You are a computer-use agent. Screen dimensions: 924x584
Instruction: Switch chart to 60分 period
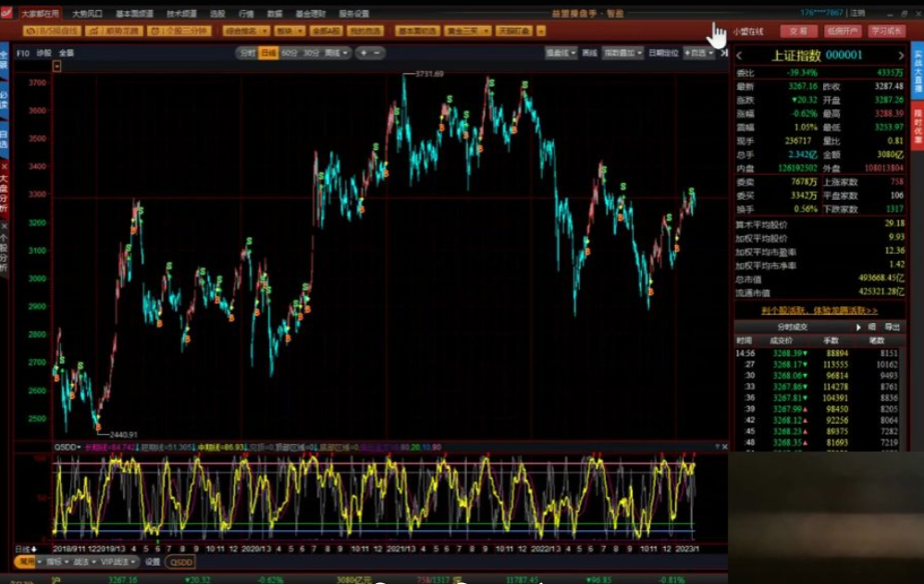(x=289, y=53)
